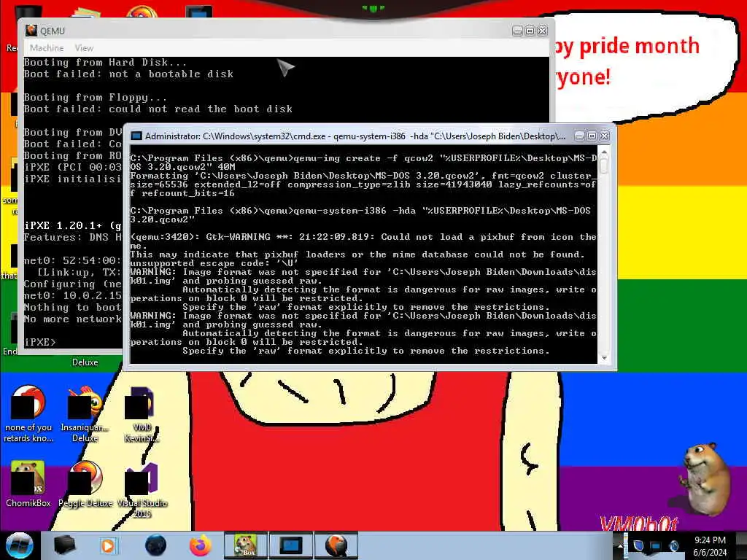Minimize the QEMU window
Screen dimensions: 747x560
517,31
